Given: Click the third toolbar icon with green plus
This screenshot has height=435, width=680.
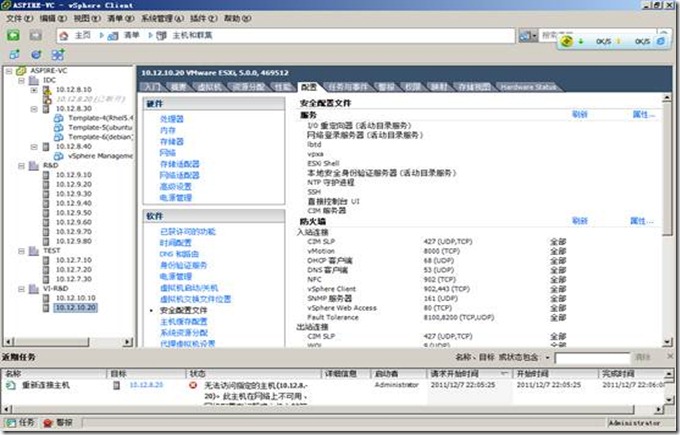Looking at the screenshot, I should (x=58, y=55).
